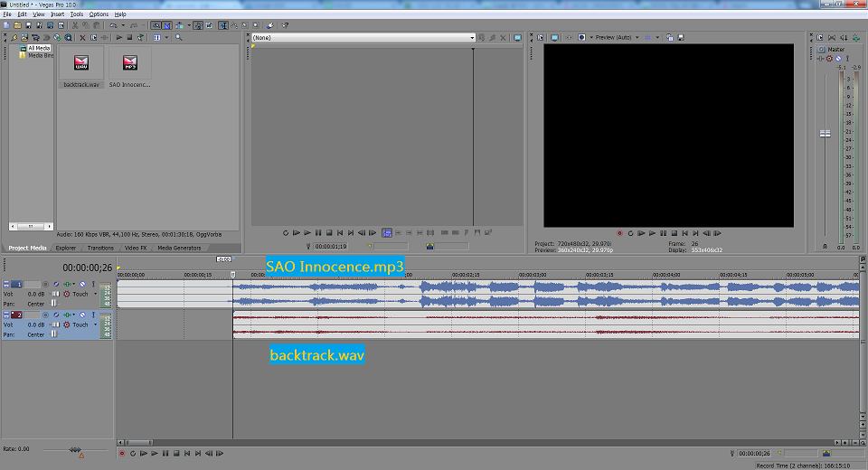Switch to the Media Generators tab
868x470 pixels.
point(179,248)
